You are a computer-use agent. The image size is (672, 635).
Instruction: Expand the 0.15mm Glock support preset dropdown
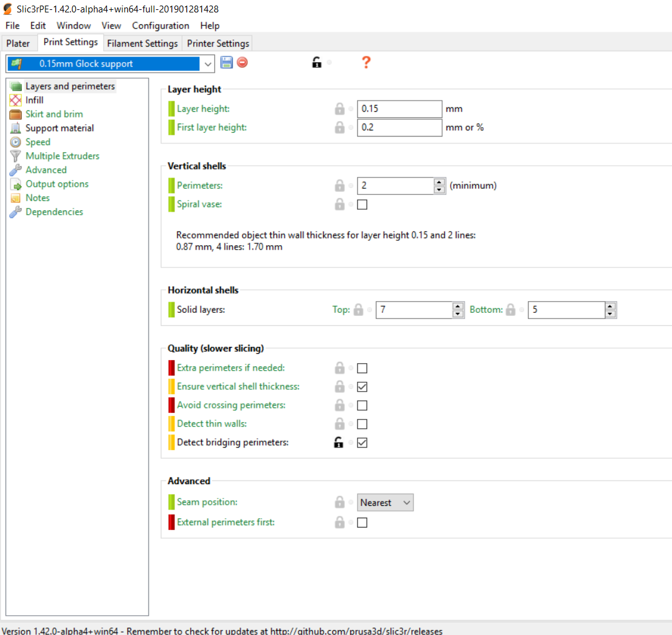(207, 64)
